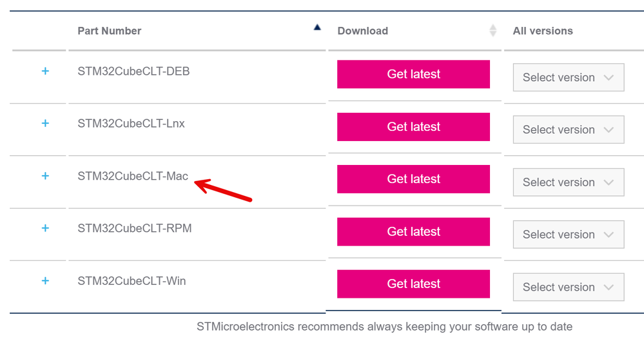Get latest STM32CubeCLT-RPM download

click(x=413, y=232)
